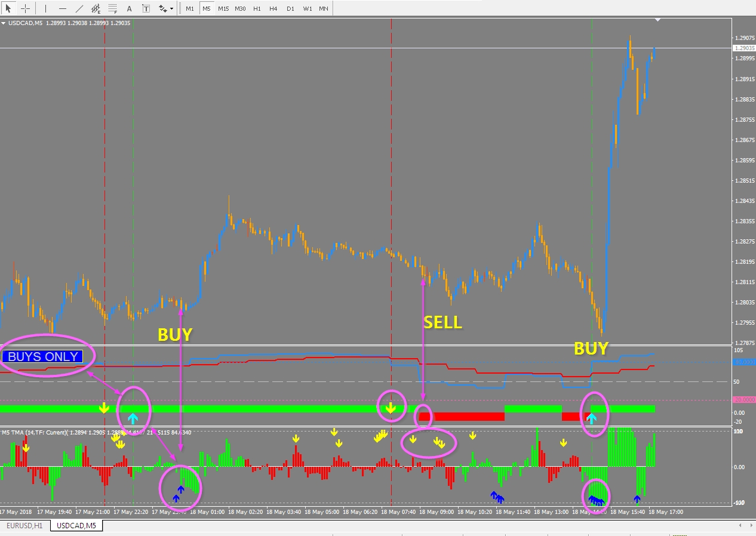Expand the triangle beside USDCAD,M5 title
Viewport: 756px width, 536px height.
[4, 23]
